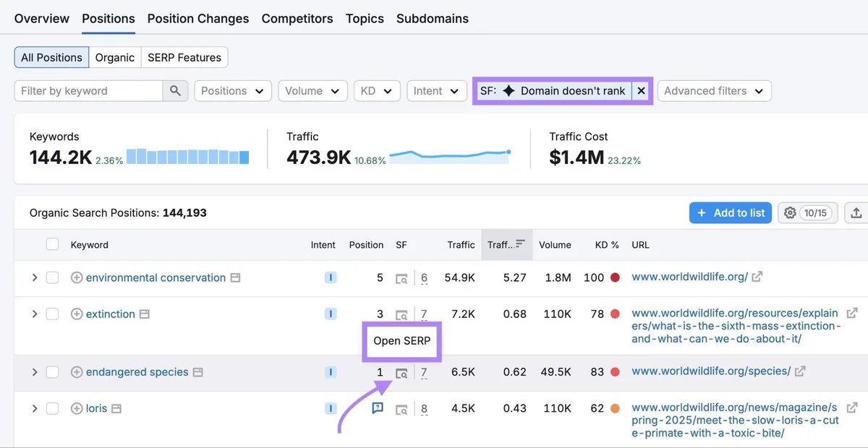Image resolution: width=868 pixels, height=448 pixels.
Task: Expand the endangered species row
Action: (34, 371)
